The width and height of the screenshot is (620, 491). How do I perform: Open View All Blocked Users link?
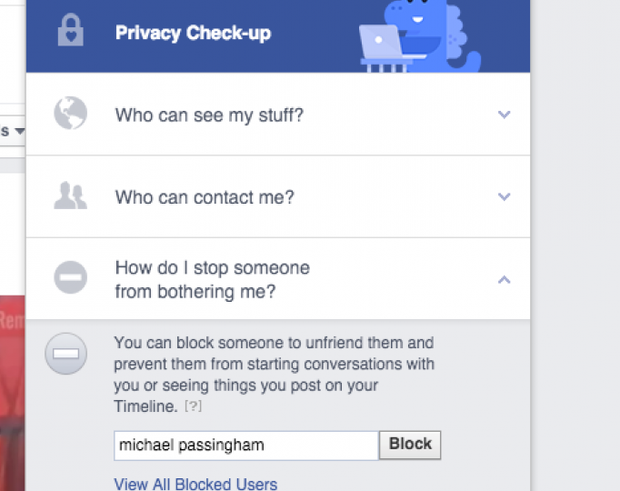pyautogui.click(x=195, y=484)
